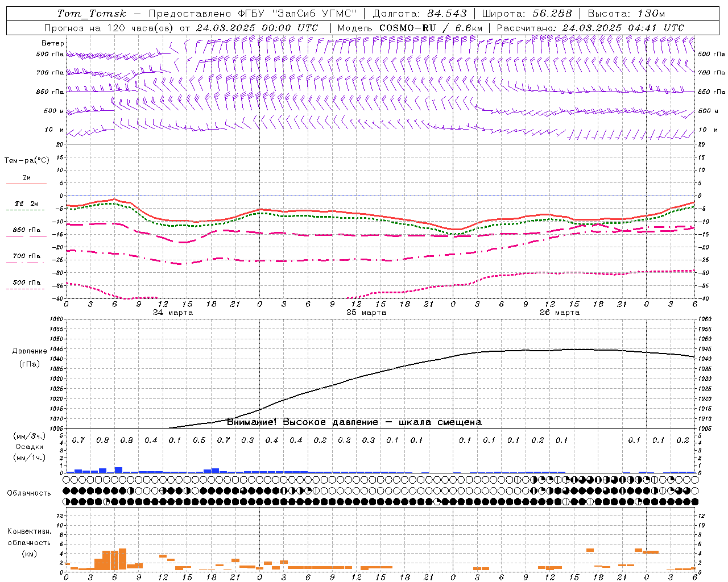728x582 pixels.
Task: Click the (мм/1ч.) unit label
Action: [30, 458]
